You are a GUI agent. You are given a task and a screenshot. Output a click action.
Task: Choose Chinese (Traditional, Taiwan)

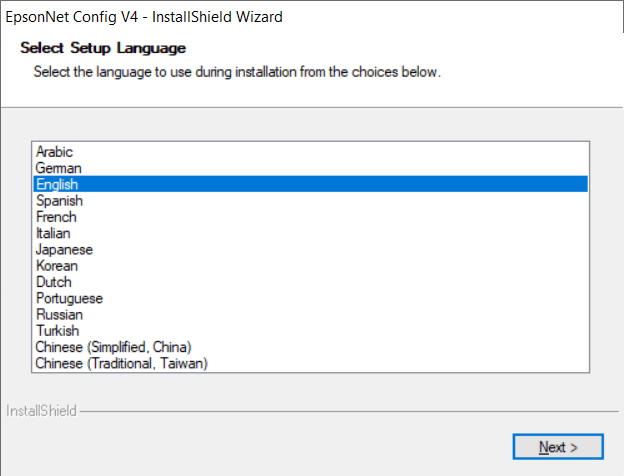pyautogui.click(x=121, y=363)
